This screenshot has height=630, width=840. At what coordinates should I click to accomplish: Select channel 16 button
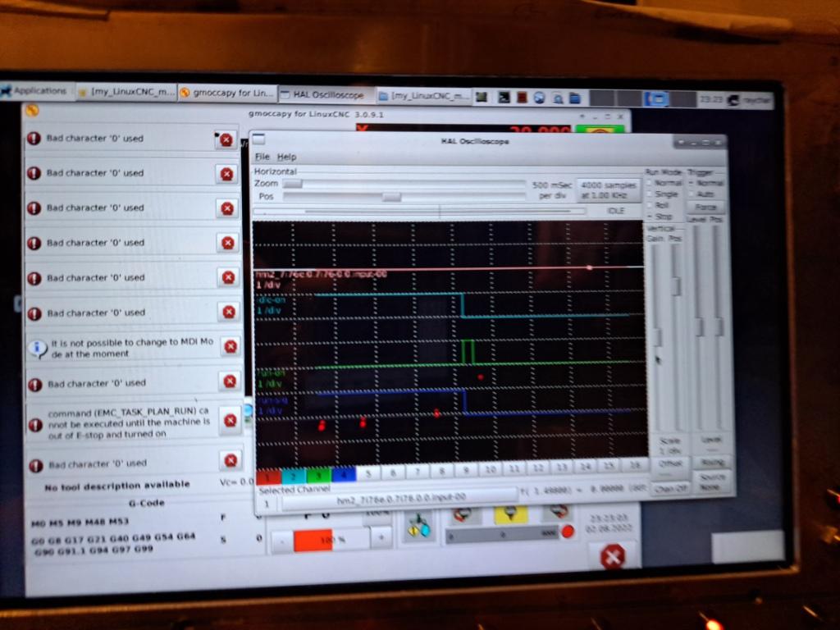634,466
